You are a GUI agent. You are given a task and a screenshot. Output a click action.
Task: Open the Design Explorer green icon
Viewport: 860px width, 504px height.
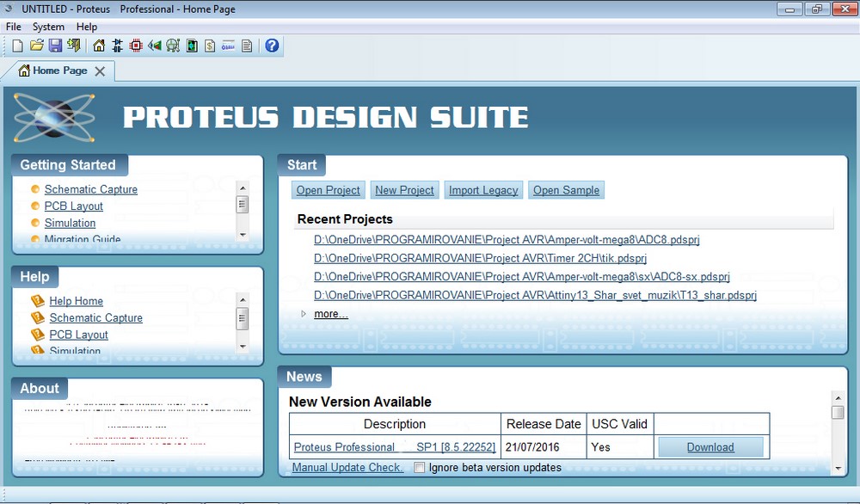(x=191, y=46)
